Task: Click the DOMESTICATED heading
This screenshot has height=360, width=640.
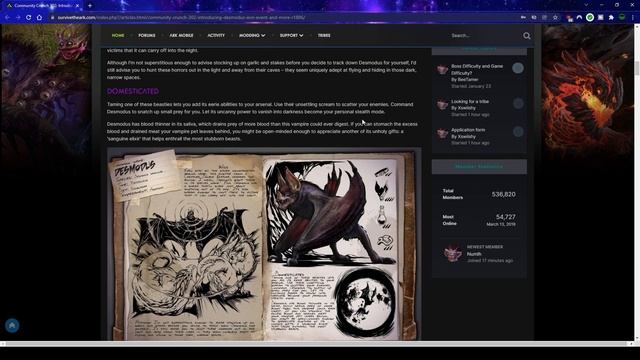Action: (133, 91)
